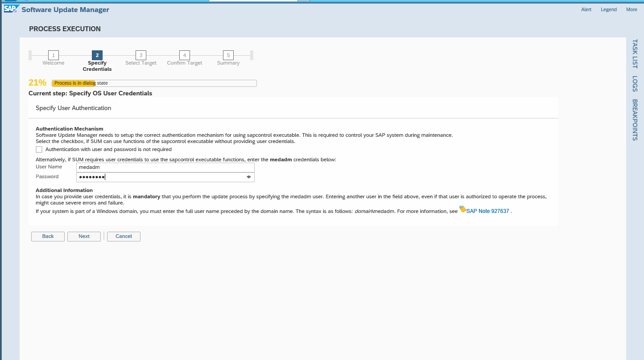The width and height of the screenshot is (644, 360).
Task: Click the User Name input field
Action: 165,167
